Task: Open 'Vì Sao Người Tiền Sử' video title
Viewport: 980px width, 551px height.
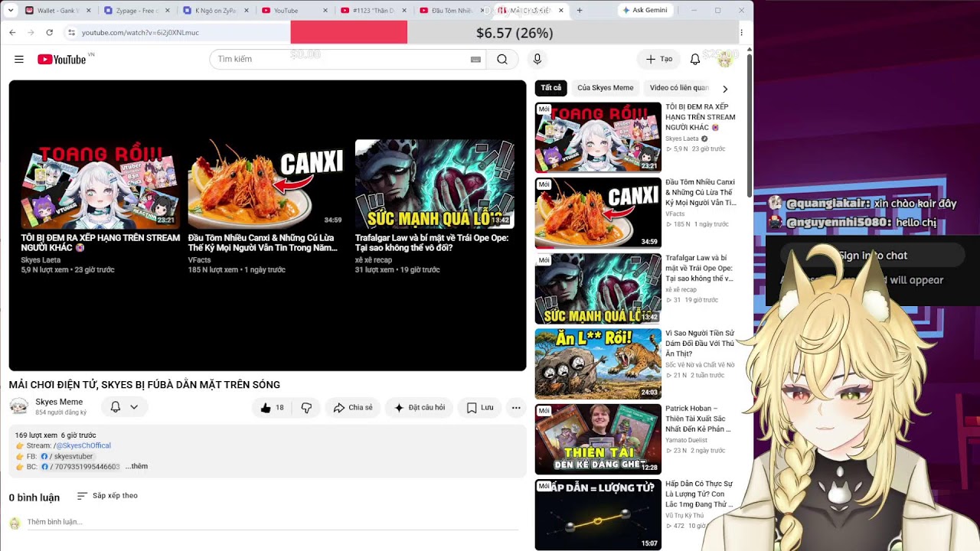Action: (x=700, y=344)
